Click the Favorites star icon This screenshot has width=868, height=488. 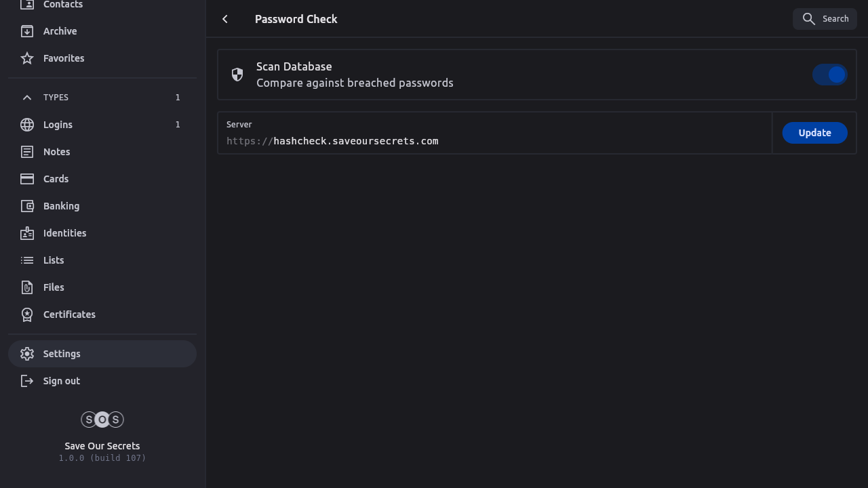[27, 58]
